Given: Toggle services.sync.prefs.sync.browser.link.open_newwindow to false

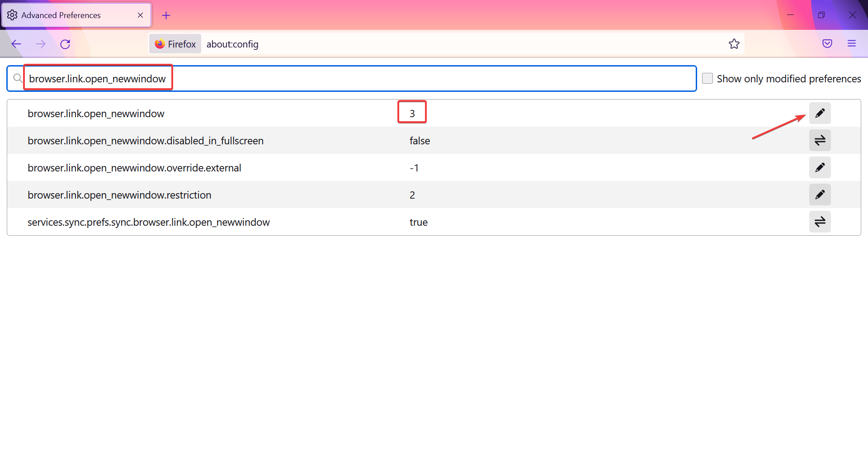Looking at the screenshot, I should [820, 222].
